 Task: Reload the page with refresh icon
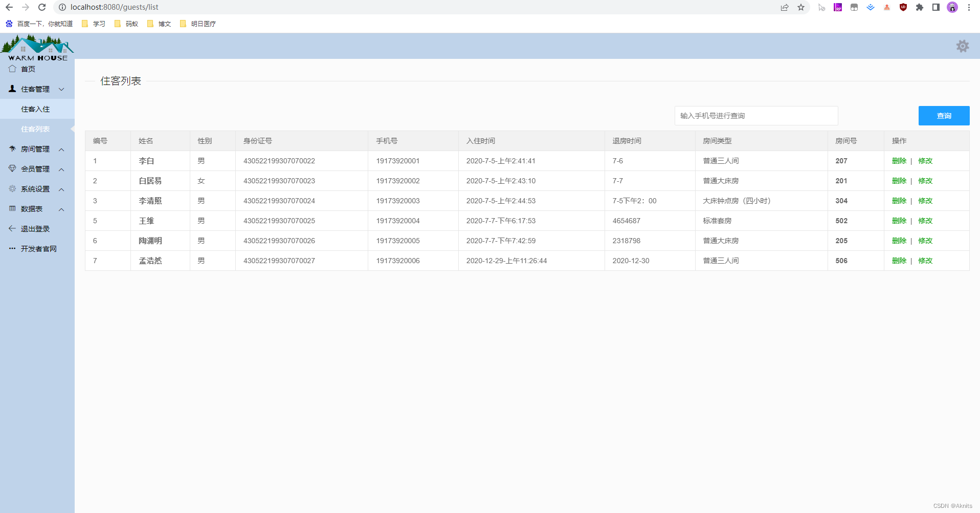42,7
